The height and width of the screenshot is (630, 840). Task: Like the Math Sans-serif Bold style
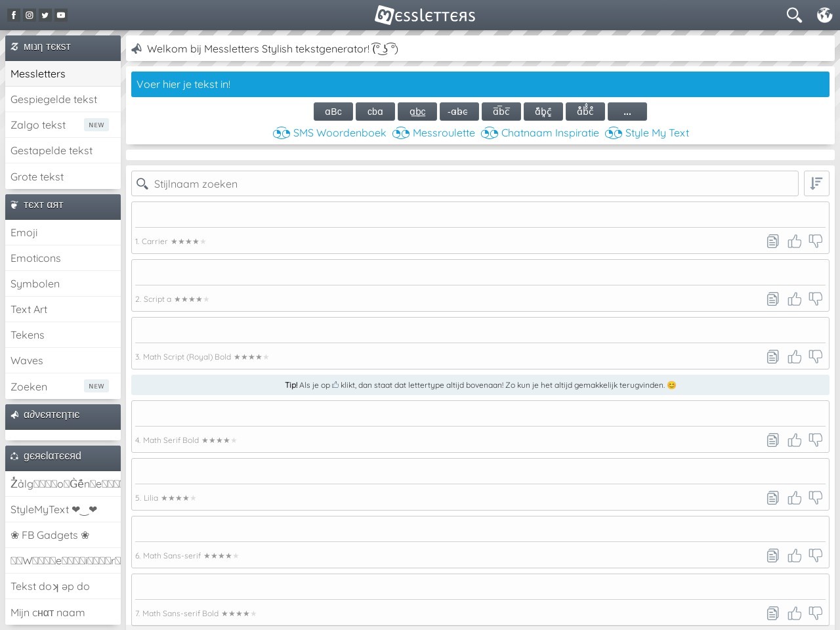point(795,614)
